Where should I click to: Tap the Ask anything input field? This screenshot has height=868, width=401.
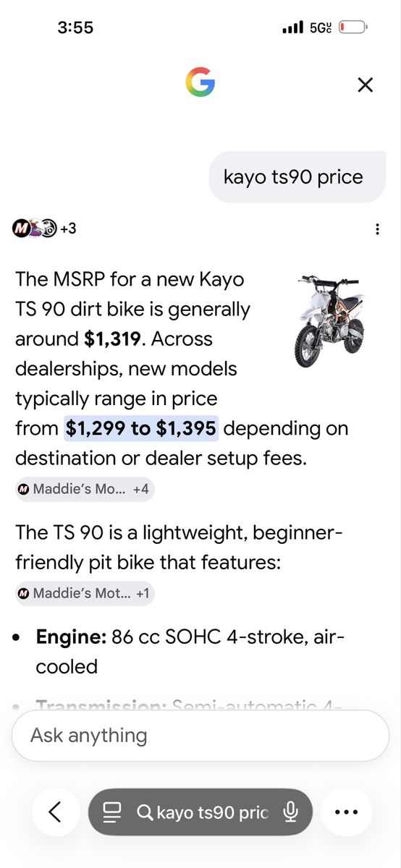click(x=200, y=736)
